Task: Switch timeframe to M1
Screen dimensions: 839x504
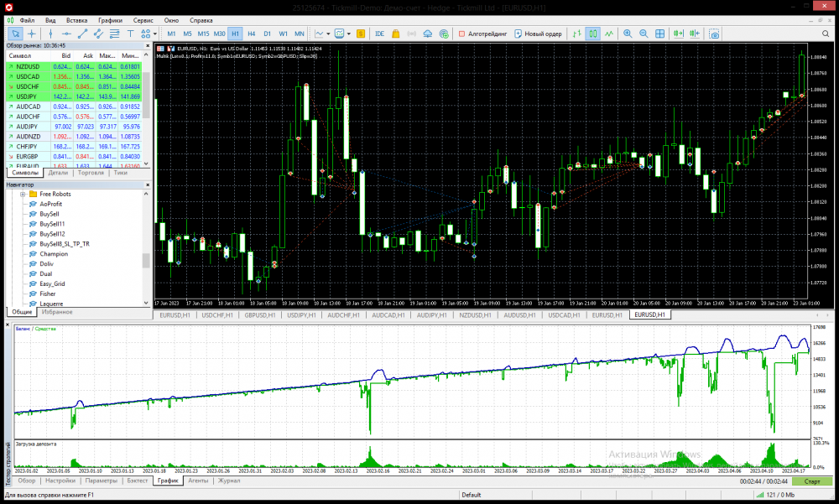Action: (x=171, y=34)
